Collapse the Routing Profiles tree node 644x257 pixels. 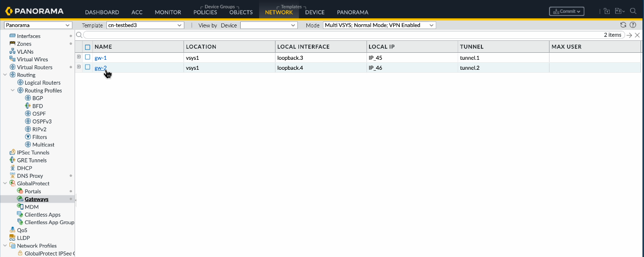click(x=13, y=91)
